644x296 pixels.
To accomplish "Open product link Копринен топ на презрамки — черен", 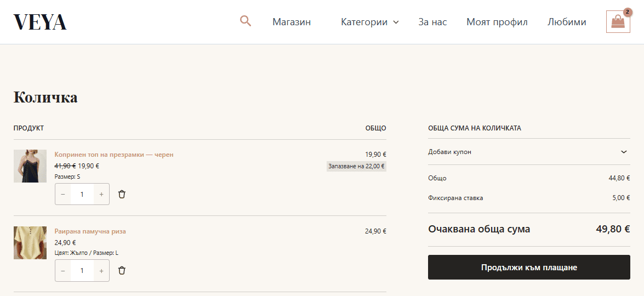I will pos(114,155).
